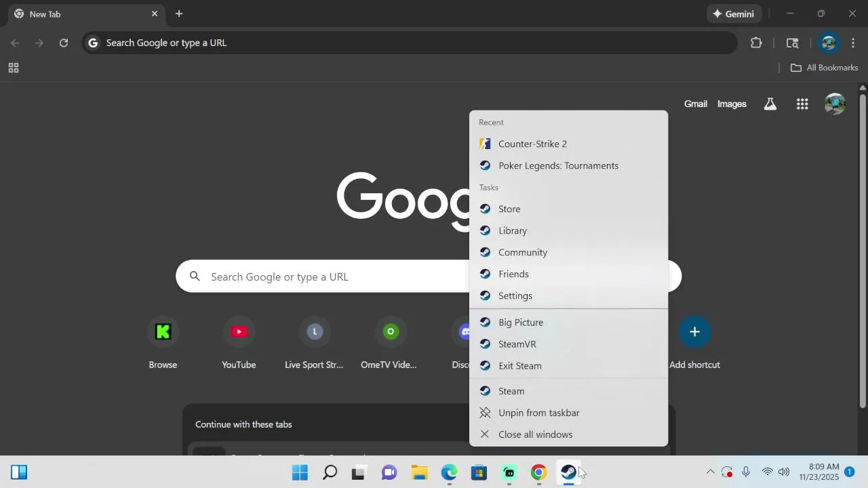
Task: Open the clock showing 8:09 AM
Action: [819, 472]
